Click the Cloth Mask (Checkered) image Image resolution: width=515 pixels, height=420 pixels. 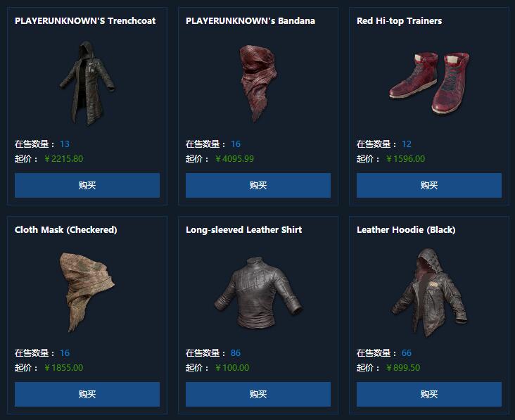click(87, 292)
